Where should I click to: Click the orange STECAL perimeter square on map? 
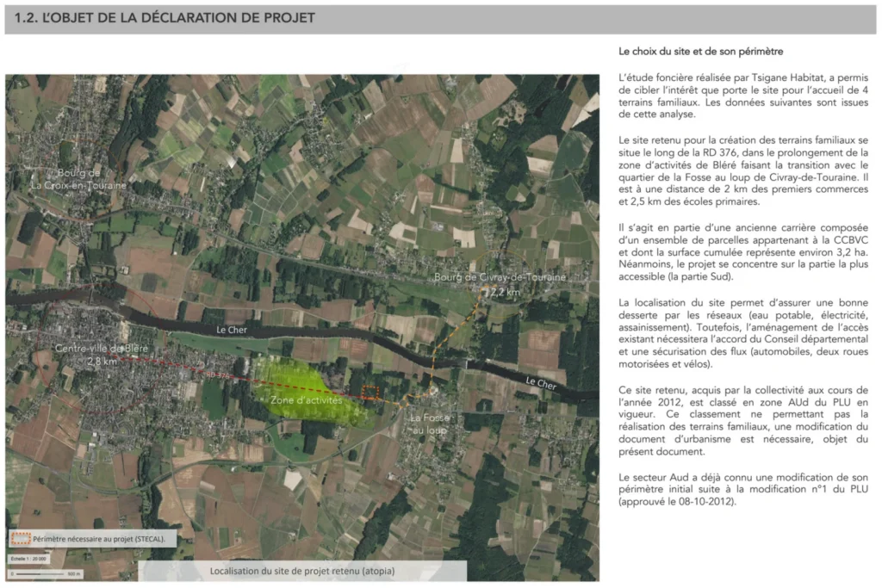click(370, 393)
